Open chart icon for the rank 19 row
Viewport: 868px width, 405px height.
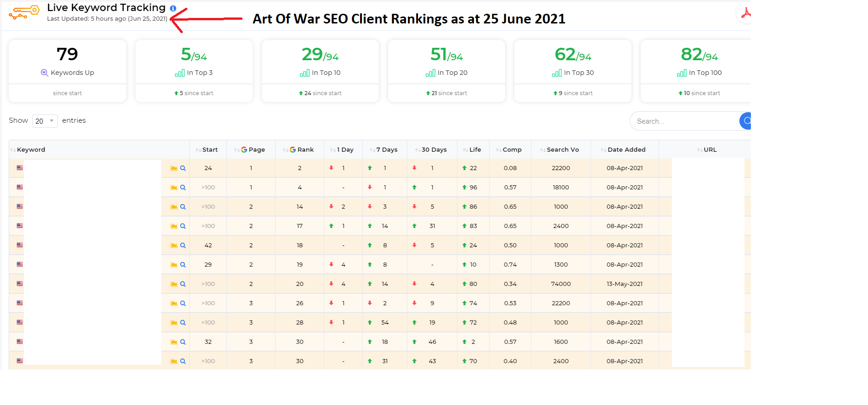pos(174,265)
